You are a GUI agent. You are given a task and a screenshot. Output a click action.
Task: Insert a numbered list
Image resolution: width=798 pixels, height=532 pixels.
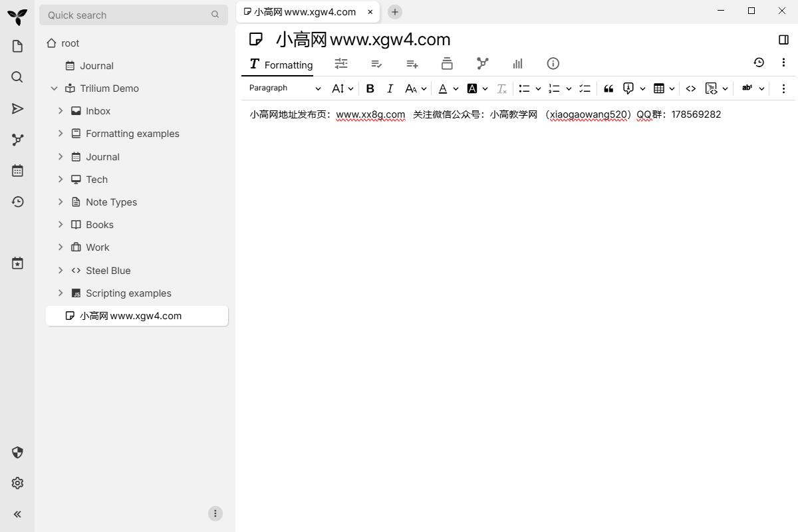[554, 88]
